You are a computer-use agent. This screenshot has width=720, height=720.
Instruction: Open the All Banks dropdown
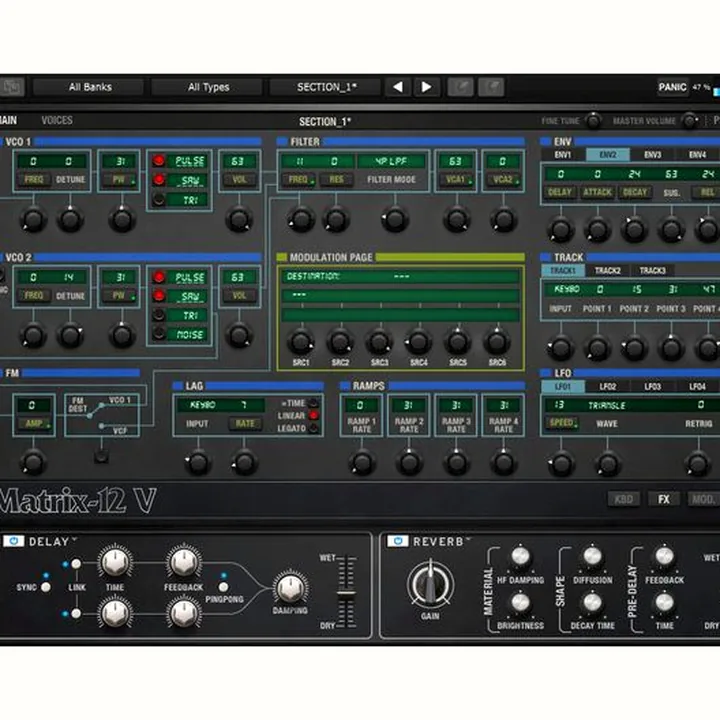coord(90,87)
